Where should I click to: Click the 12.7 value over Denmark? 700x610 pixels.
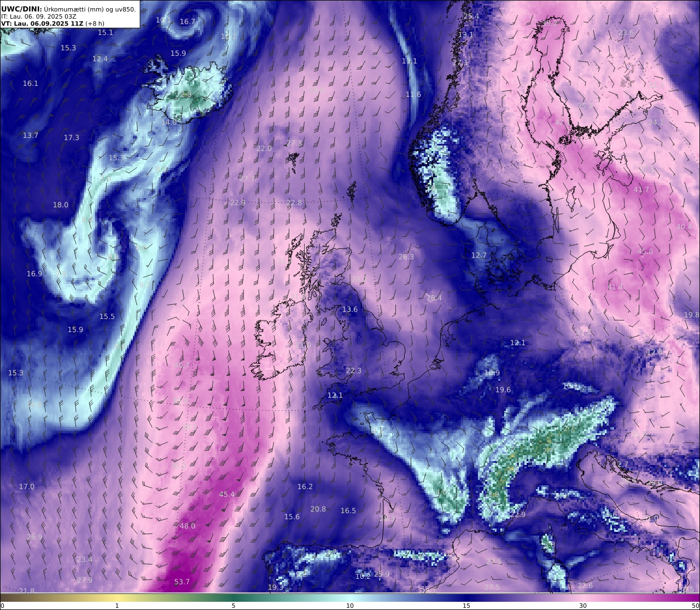[x=479, y=255]
